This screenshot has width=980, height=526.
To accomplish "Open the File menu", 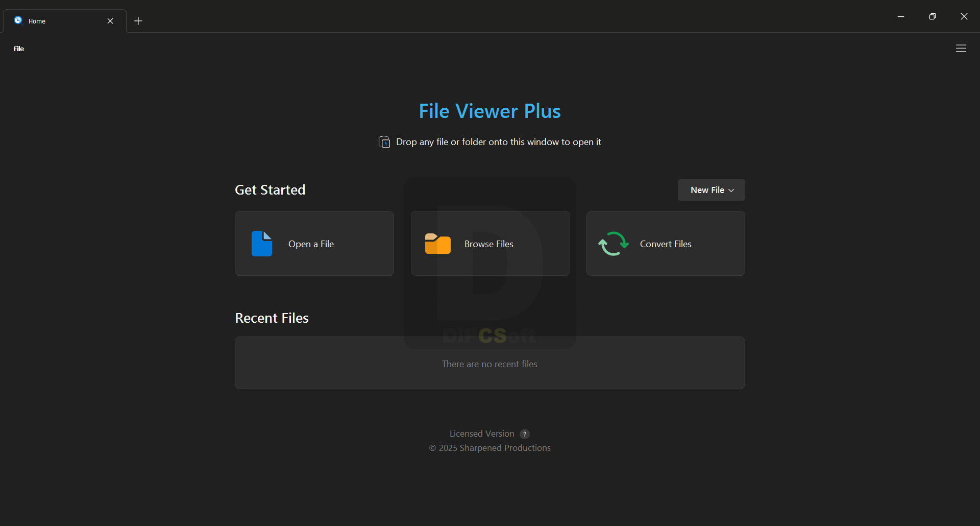I will (x=19, y=49).
